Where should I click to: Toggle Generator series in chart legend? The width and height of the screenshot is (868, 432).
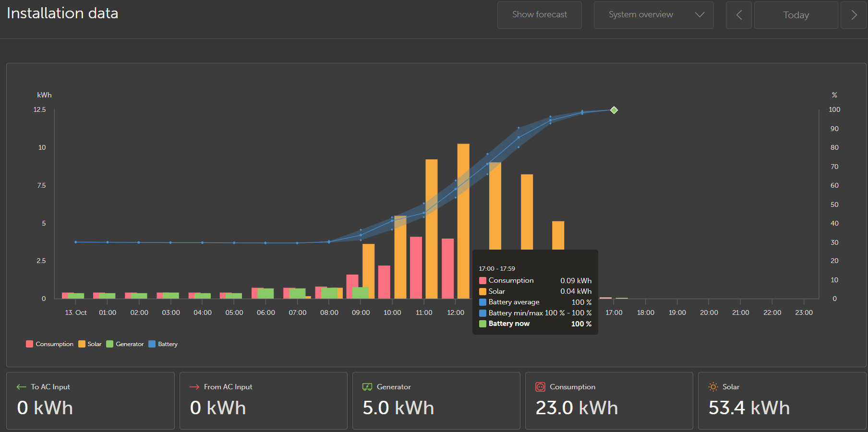pyautogui.click(x=125, y=344)
